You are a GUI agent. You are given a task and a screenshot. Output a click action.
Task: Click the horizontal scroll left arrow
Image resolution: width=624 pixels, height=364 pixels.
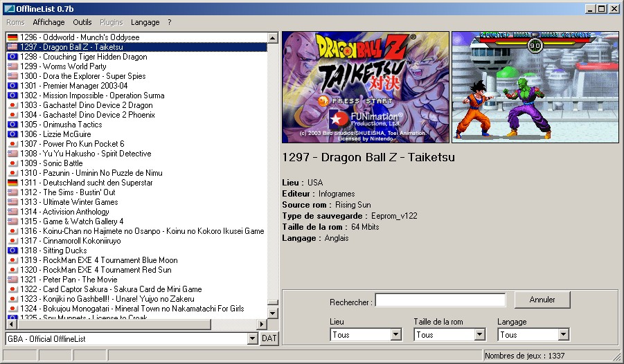click(11, 325)
